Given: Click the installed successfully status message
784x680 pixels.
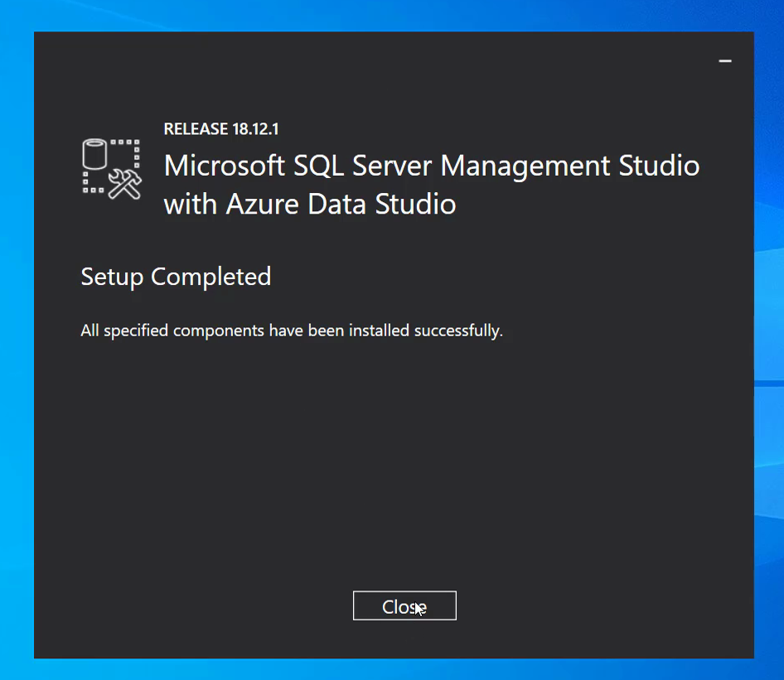Looking at the screenshot, I should [292, 331].
